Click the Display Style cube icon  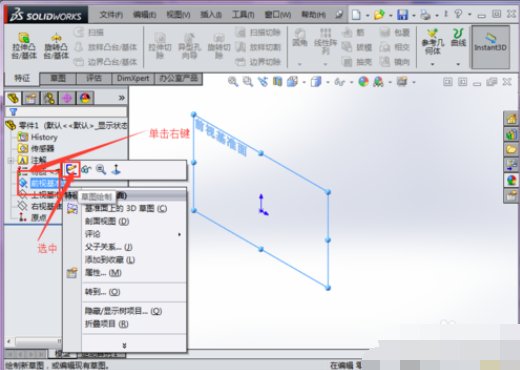tap(315, 81)
